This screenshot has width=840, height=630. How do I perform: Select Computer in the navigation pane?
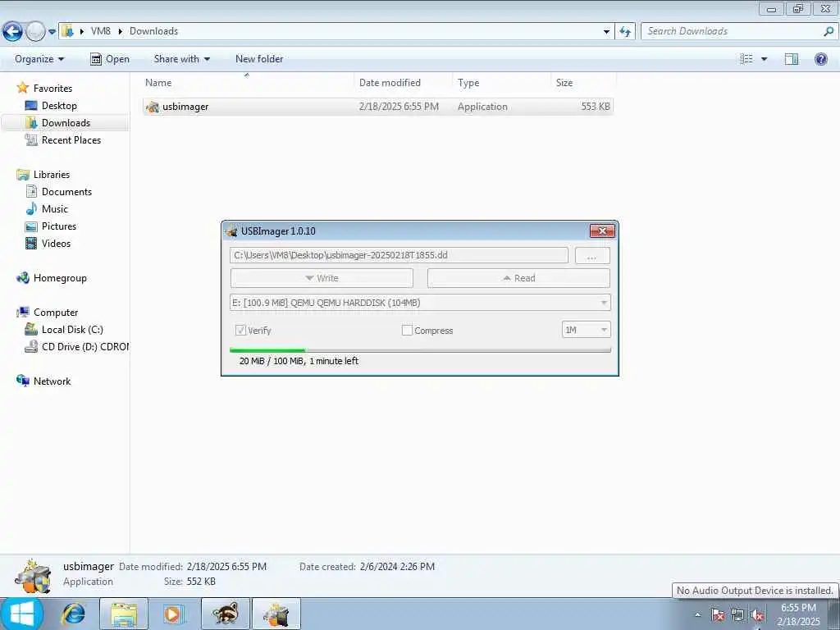click(x=55, y=313)
